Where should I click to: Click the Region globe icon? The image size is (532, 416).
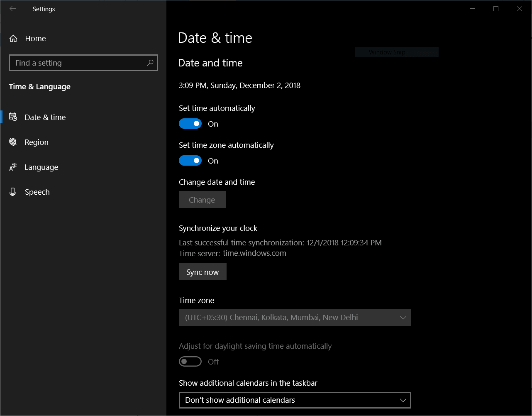[x=13, y=142]
